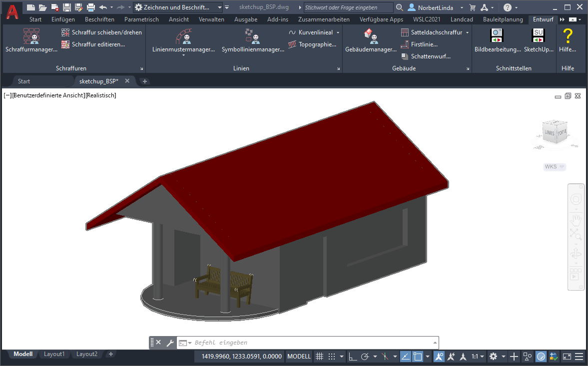Open the Symbollinienmanager

[253, 41]
